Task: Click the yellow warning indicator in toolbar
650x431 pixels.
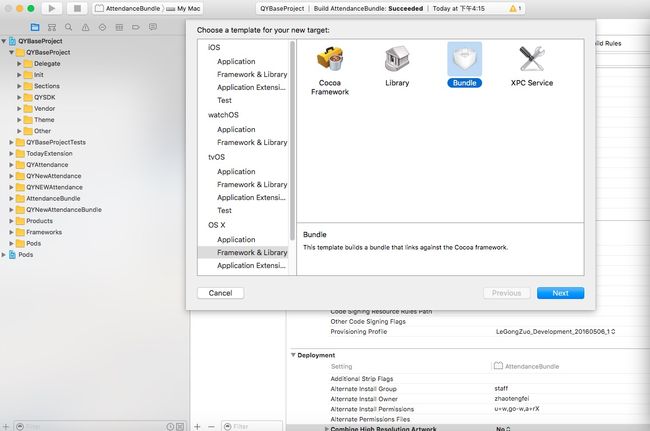Action: (x=515, y=8)
